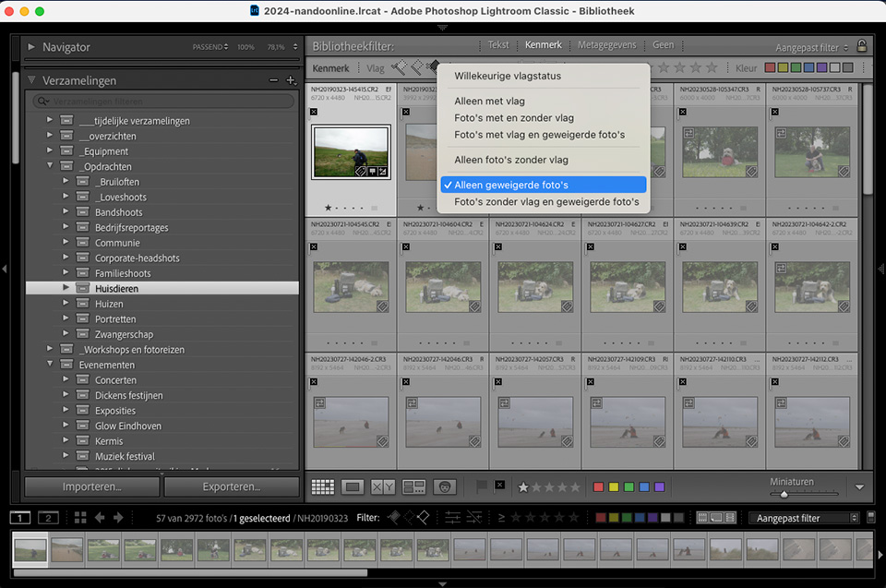Toggle the filter switch beside the filmstrip preset

click(870, 517)
